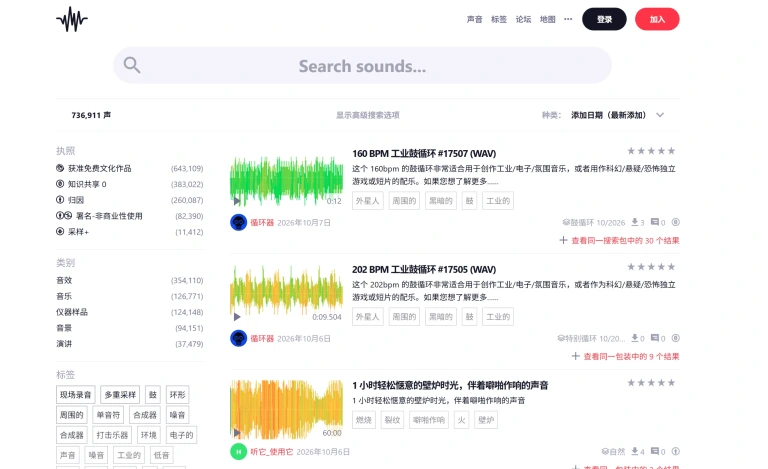Open the 循环器 avatar on the 160 BPM result
The height and width of the screenshot is (469, 768).
pyautogui.click(x=239, y=222)
